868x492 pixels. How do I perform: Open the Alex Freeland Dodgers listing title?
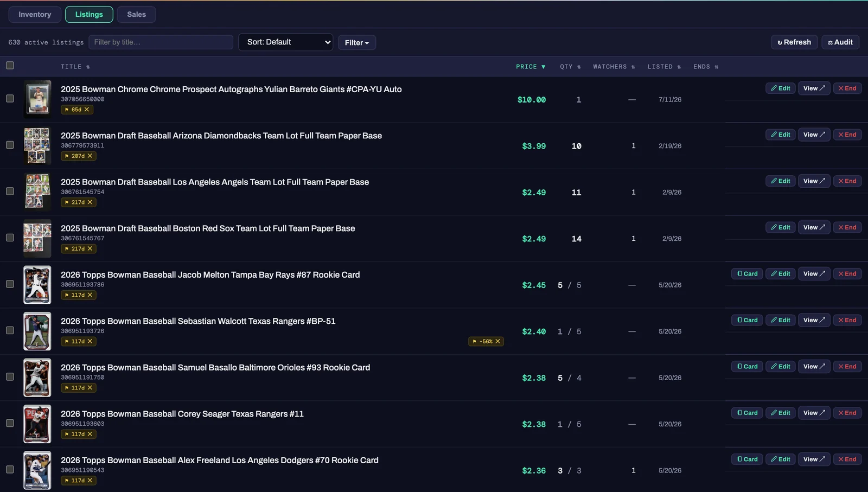tap(220, 460)
